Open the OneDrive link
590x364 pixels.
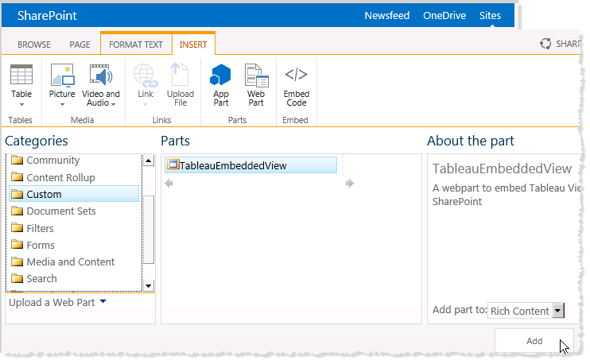[444, 15]
